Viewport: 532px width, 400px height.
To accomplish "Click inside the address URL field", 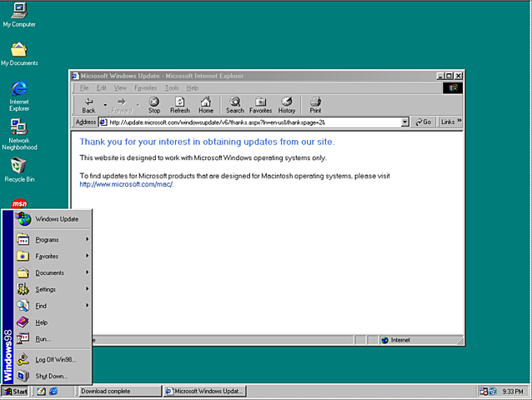I will click(253, 122).
